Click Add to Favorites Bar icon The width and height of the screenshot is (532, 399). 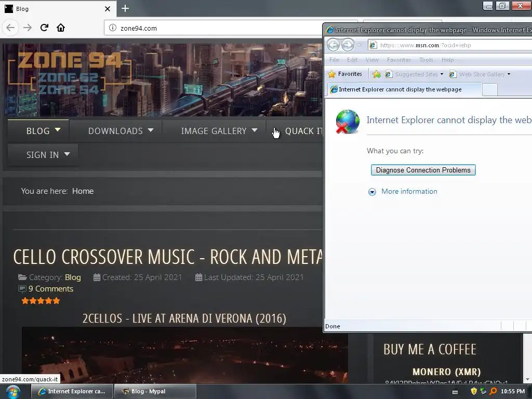[376, 74]
